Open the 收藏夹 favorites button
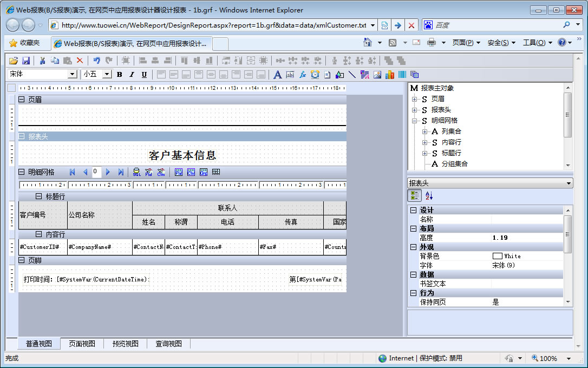The height and width of the screenshot is (368, 588). point(25,43)
